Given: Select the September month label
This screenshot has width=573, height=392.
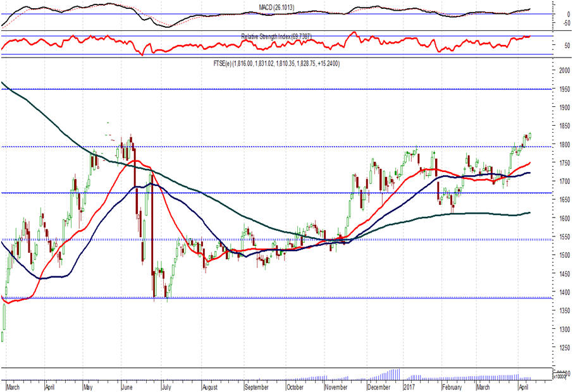Looking at the screenshot, I should pyautogui.click(x=257, y=387).
